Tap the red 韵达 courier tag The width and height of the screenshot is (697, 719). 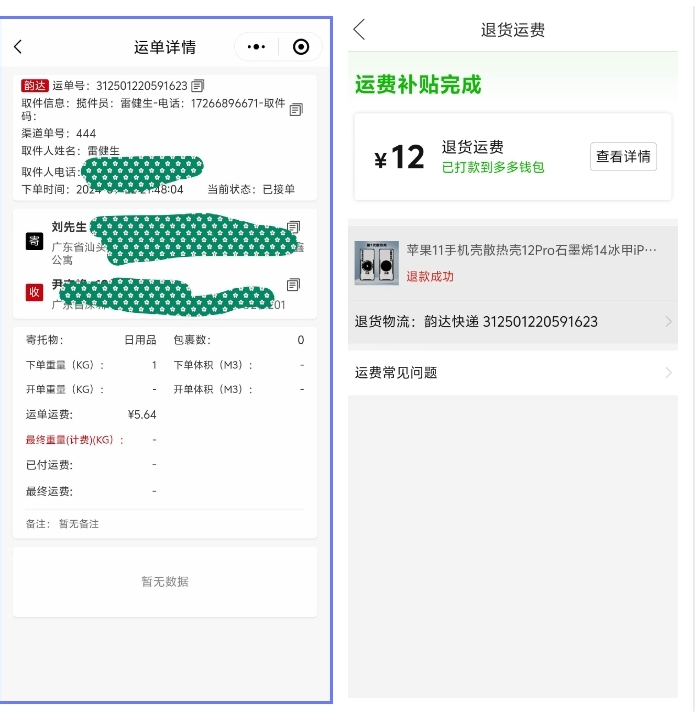[x=35, y=86]
